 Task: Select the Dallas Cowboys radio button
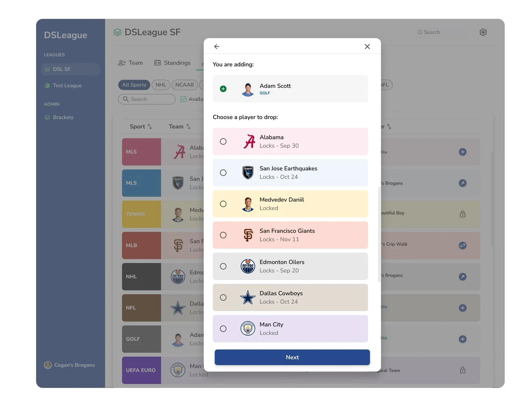coord(223,297)
